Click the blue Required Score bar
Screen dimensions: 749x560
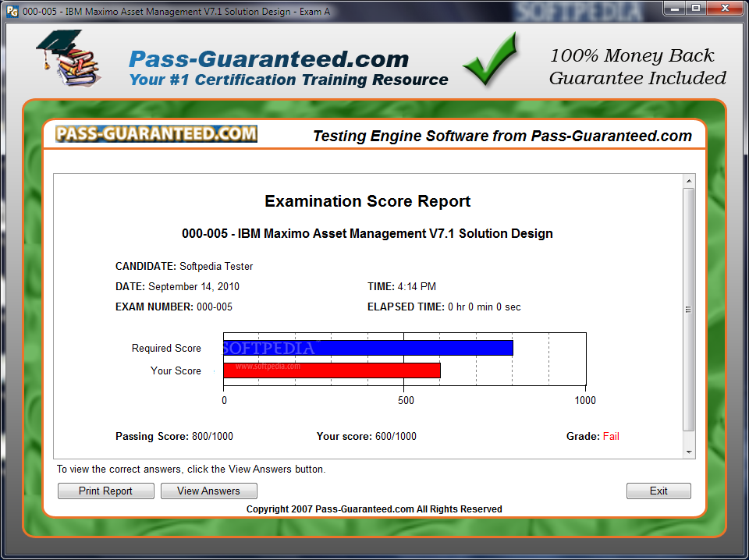[x=368, y=348]
